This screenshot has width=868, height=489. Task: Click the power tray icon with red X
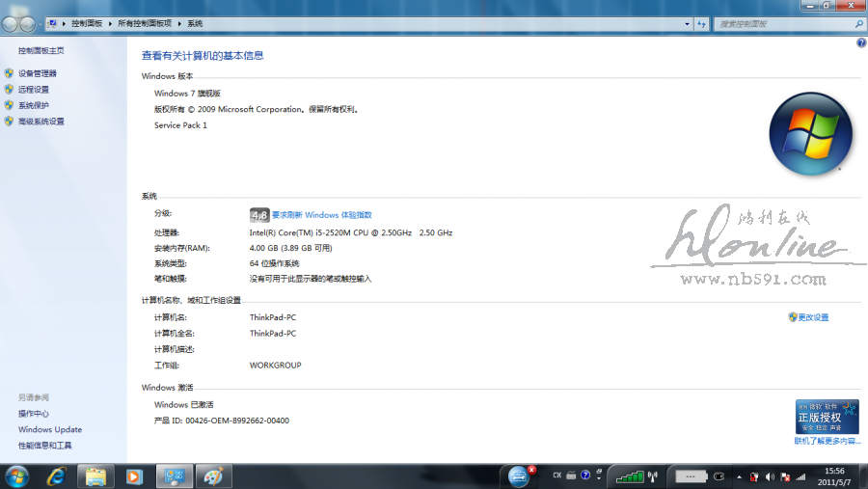point(754,476)
